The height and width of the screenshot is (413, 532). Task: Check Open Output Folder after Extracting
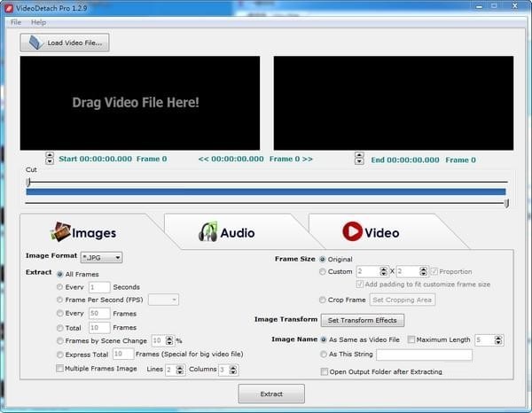[x=325, y=371]
